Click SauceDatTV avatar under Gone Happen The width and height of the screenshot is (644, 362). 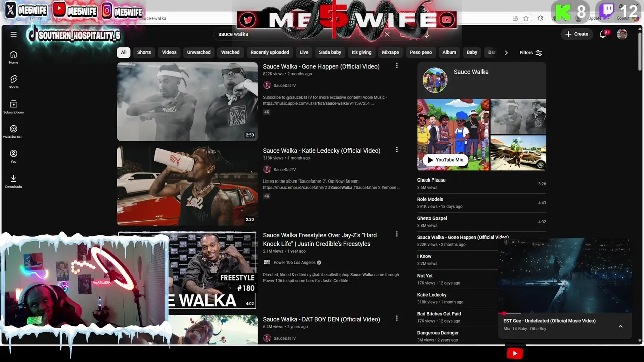point(267,85)
